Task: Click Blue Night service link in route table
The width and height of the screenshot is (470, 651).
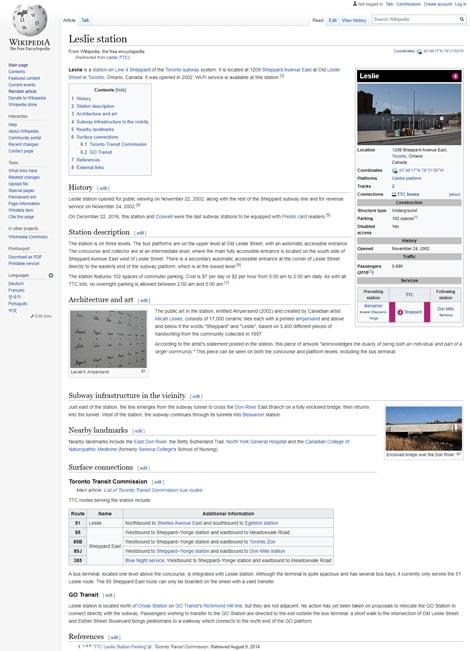Action: [x=145, y=560]
